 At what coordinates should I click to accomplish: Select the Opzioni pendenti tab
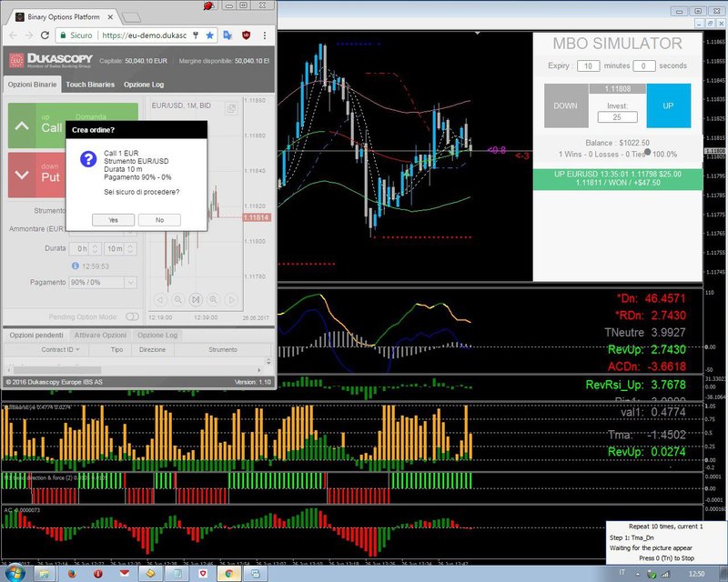click(x=36, y=335)
